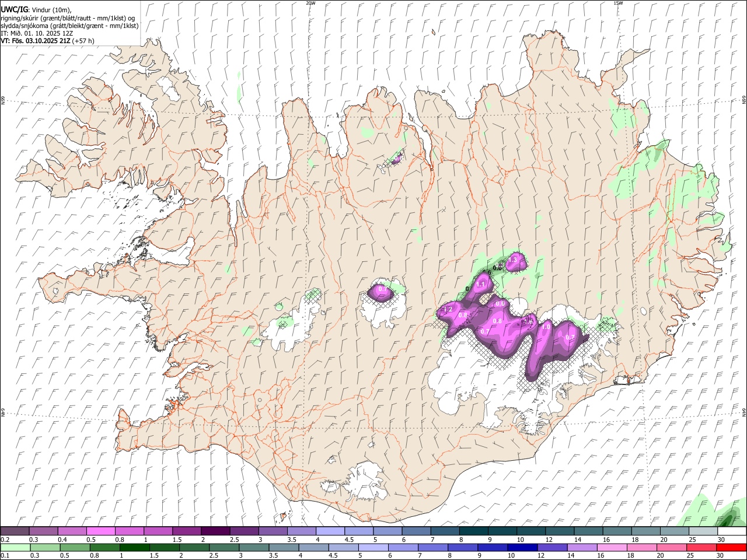The width and height of the screenshot is (747, 560).
Task: Pick the dark purple snow swatch between 2 and 2.5
Action: click(215, 531)
